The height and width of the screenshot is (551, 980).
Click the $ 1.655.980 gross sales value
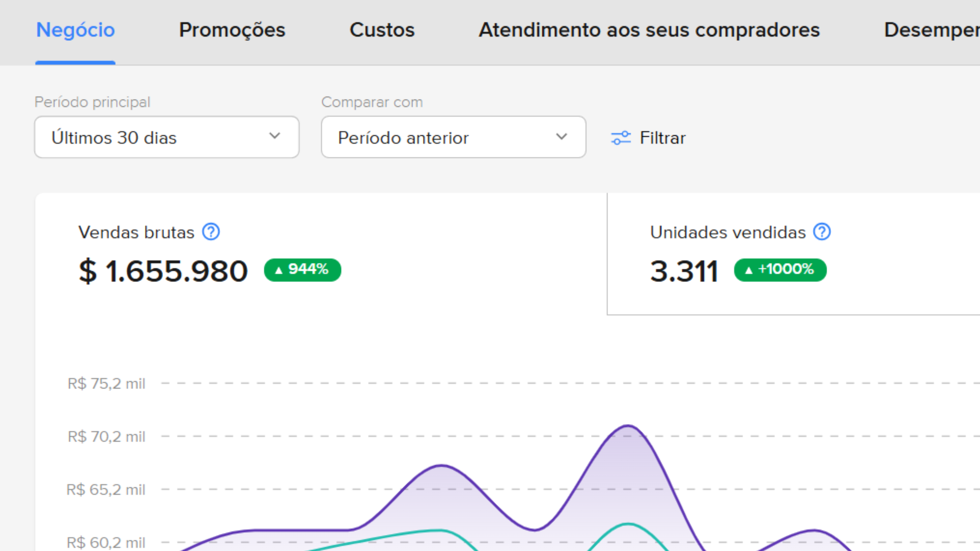point(164,271)
